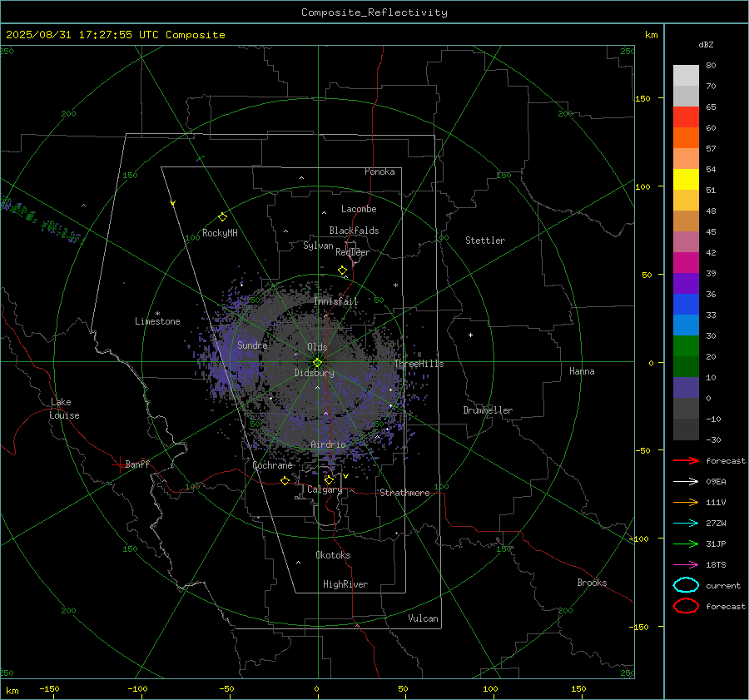Pick the orange 60-57 dBZ swatch
The height and width of the screenshot is (700, 749).
(x=686, y=138)
